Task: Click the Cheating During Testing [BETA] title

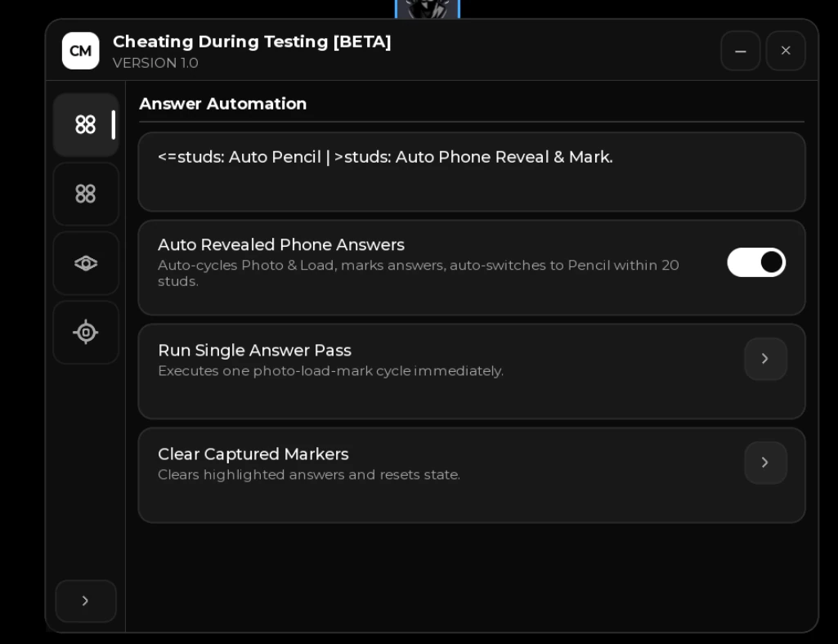Action: point(252,42)
